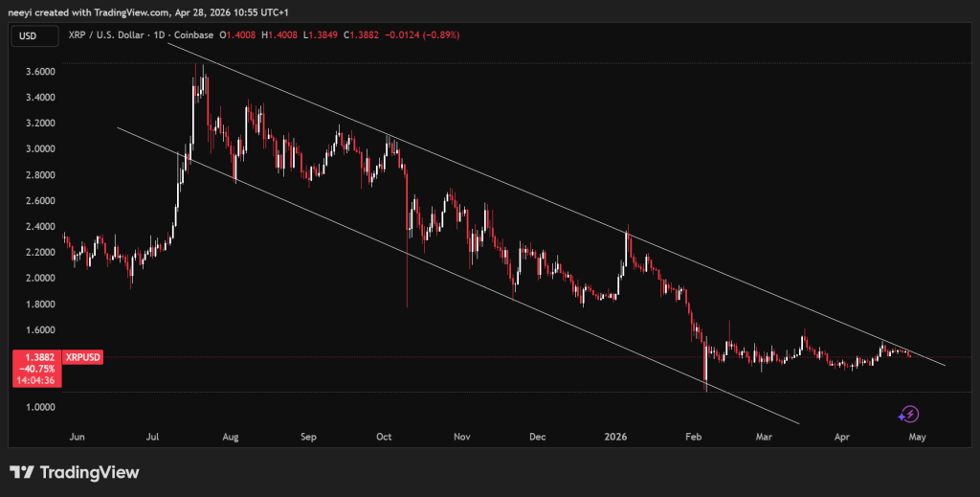The image size is (980, 497).
Task: Click the Oct label on time axis
Action: pos(384,437)
